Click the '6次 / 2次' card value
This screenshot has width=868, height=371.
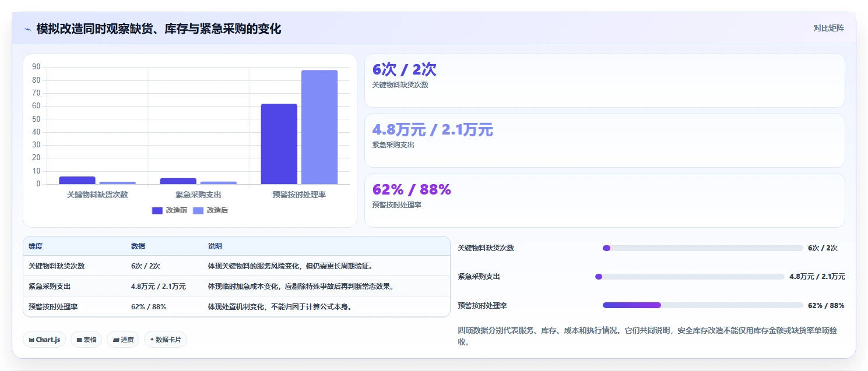coord(404,70)
